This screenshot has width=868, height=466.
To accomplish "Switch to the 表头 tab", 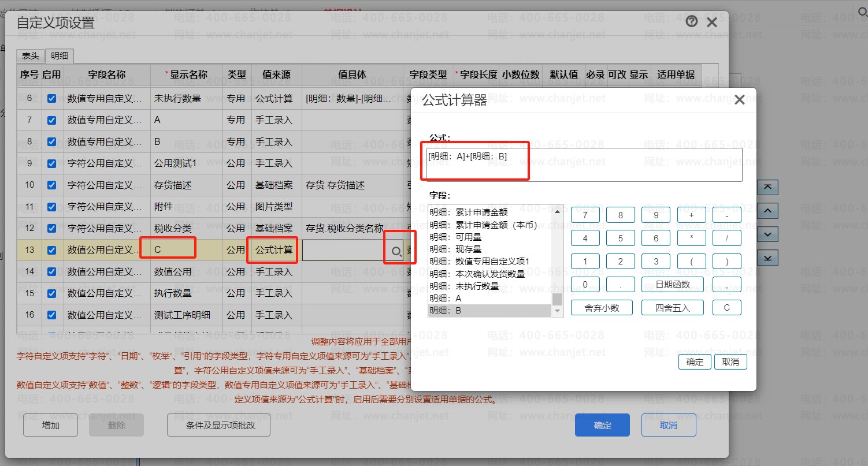I will click(31, 55).
